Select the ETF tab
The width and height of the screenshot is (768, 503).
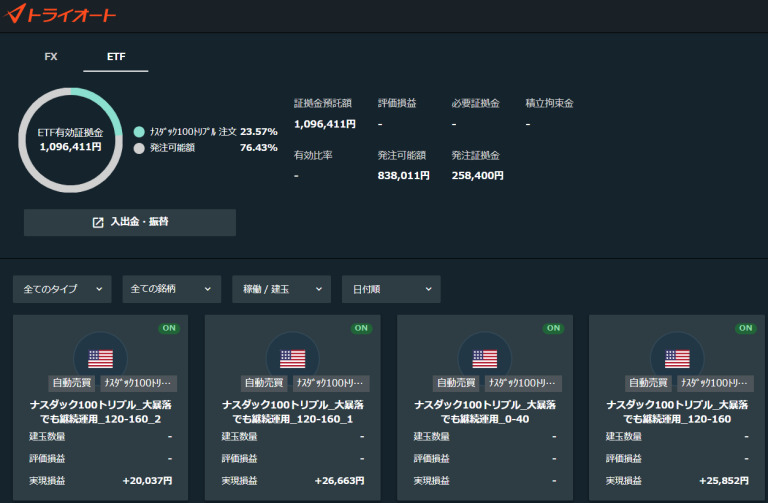pyautogui.click(x=116, y=57)
